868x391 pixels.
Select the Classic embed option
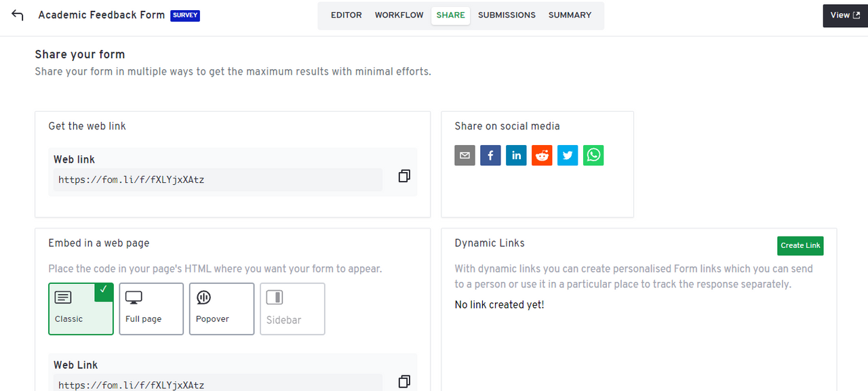click(81, 309)
